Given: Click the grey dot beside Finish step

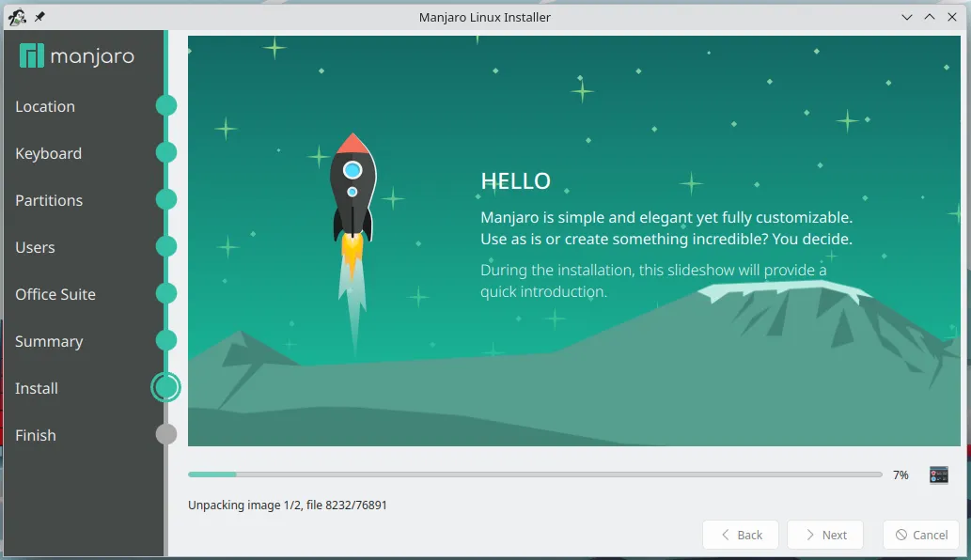Looking at the screenshot, I should (166, 434).
